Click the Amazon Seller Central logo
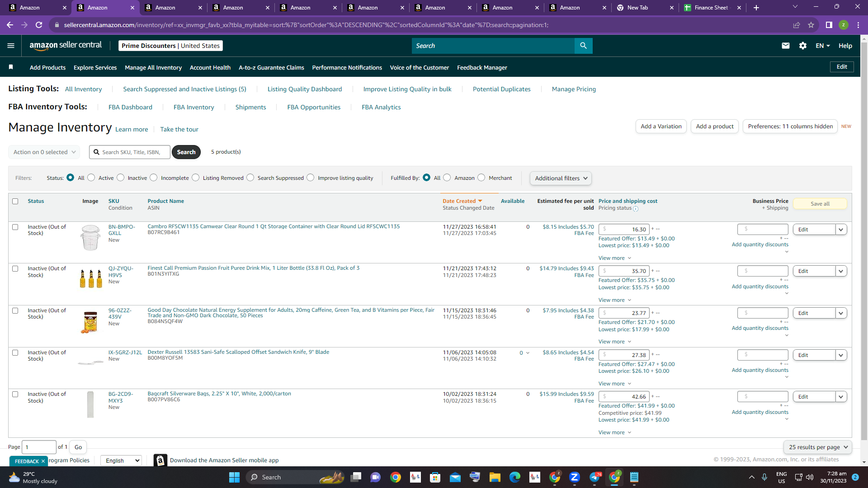Image resolution: width=868 pixels, height=488 pixels. [x=66, y=46]
